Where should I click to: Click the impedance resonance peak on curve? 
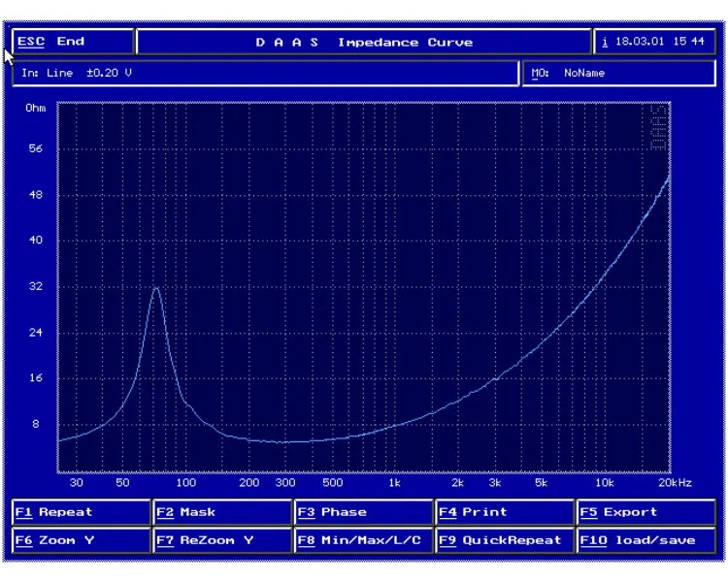pos(156,288)
